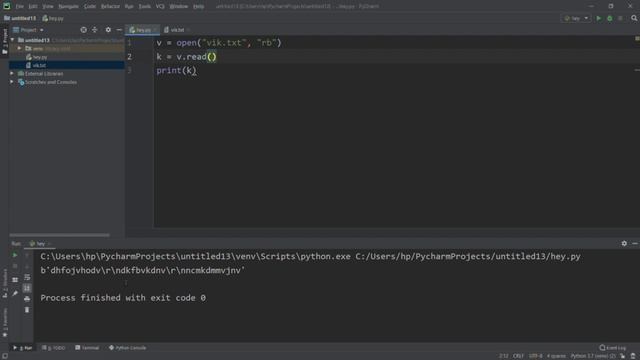The width and height of the screenshot is (640, 360).
Task: Hide the Run panel with minus icon
Action: coord(635,243)
